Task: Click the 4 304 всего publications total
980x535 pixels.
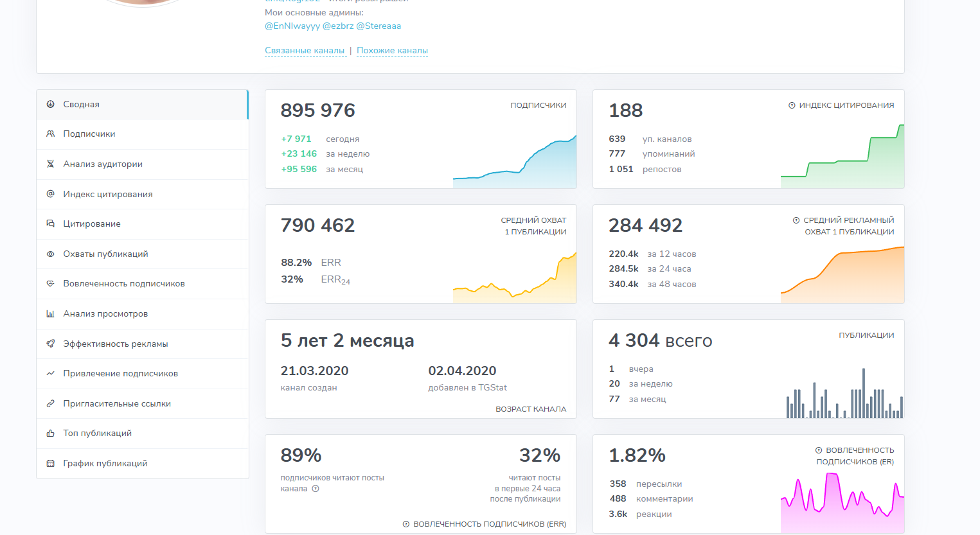Action: pos(661,340)
